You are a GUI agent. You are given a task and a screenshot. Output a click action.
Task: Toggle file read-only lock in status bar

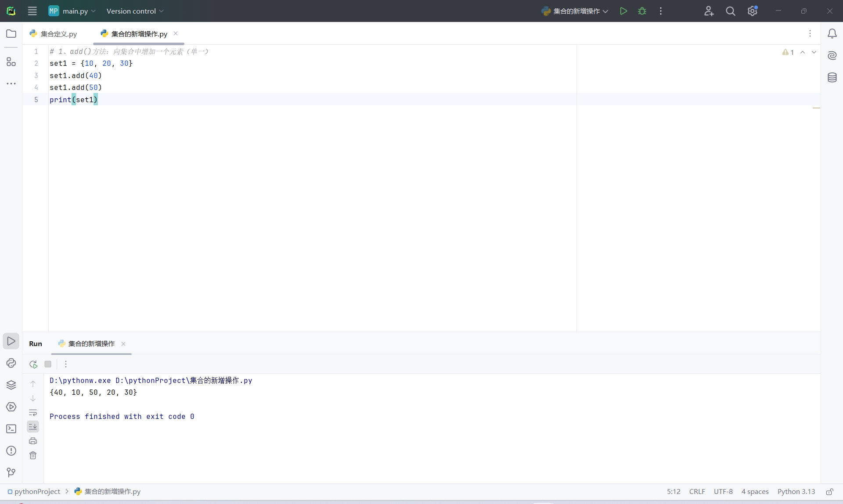click(829, 492)
